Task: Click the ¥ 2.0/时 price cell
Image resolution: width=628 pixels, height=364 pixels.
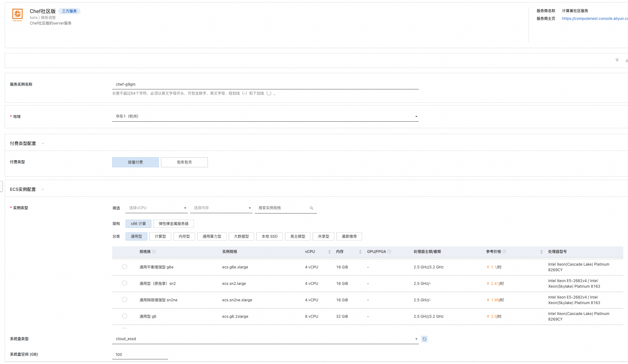Action: click(494, 317)
